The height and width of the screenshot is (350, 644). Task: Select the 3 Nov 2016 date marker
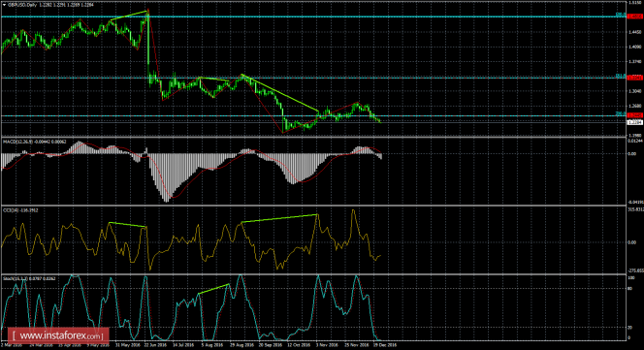(x=327, y=345)
